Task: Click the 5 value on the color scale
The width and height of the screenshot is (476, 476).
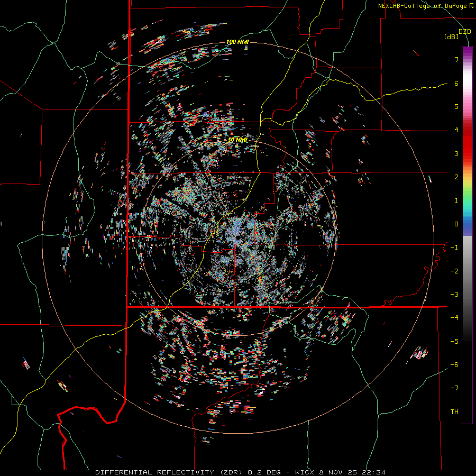Action: pos(456,106)
